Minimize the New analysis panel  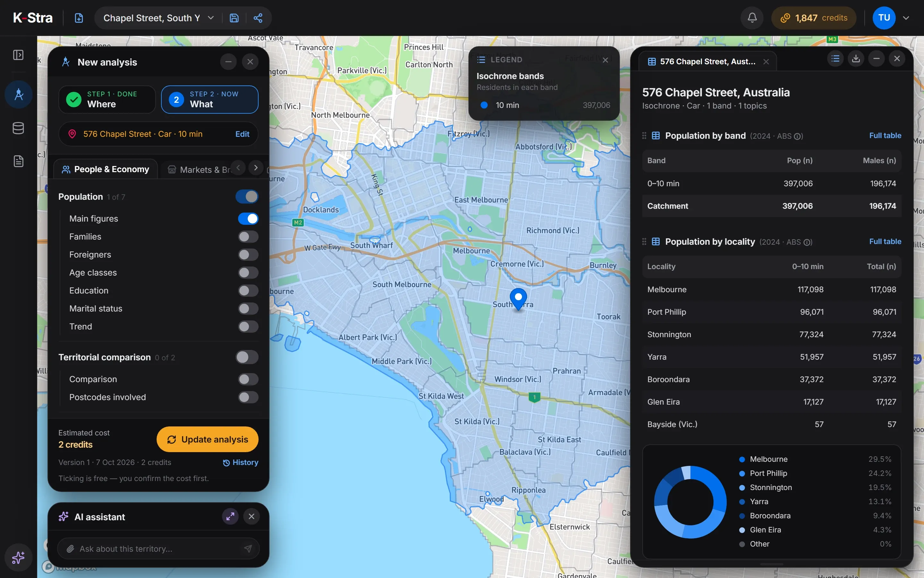(x=228, y=62)
